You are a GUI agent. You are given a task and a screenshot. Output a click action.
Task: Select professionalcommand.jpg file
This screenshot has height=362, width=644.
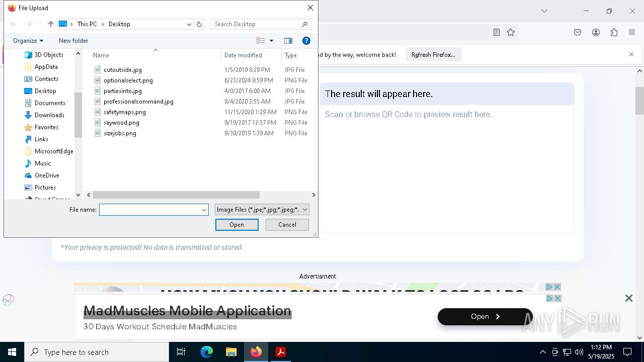[138, 102]
